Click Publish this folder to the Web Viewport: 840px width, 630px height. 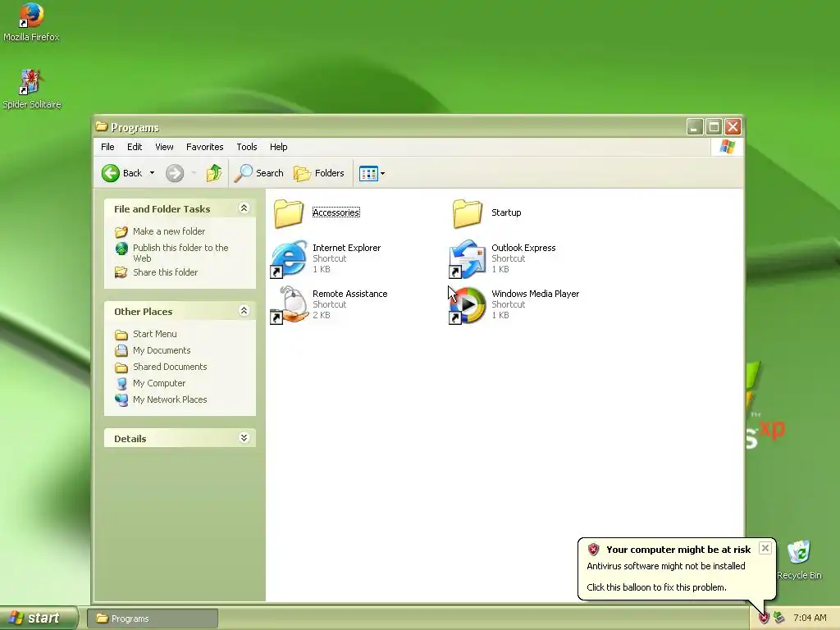click(x=180, y=253)
